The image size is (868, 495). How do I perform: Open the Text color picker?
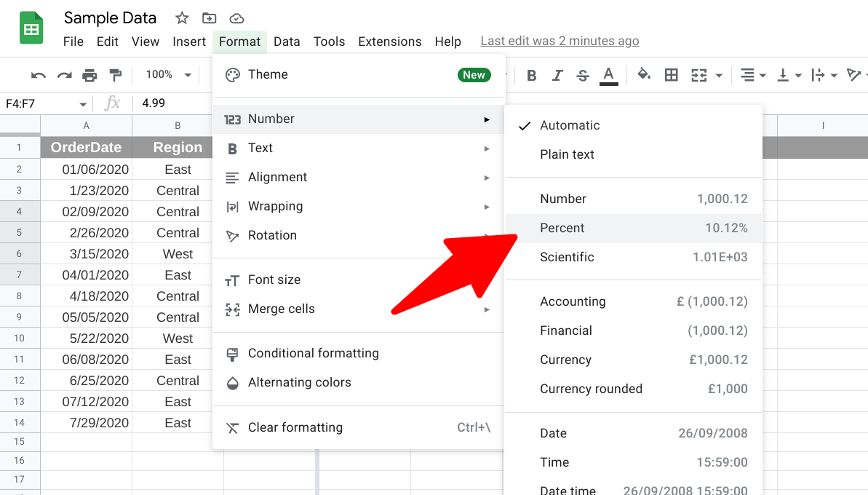pos(609,74)
